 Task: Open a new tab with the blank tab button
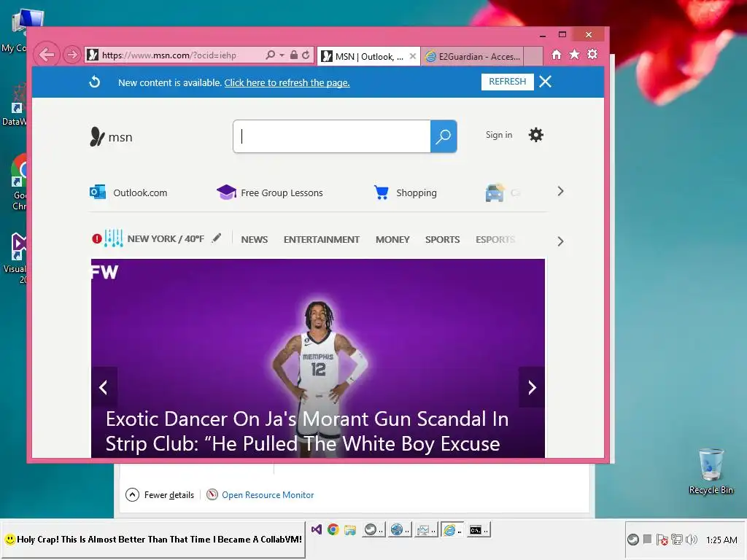(533, 56)
